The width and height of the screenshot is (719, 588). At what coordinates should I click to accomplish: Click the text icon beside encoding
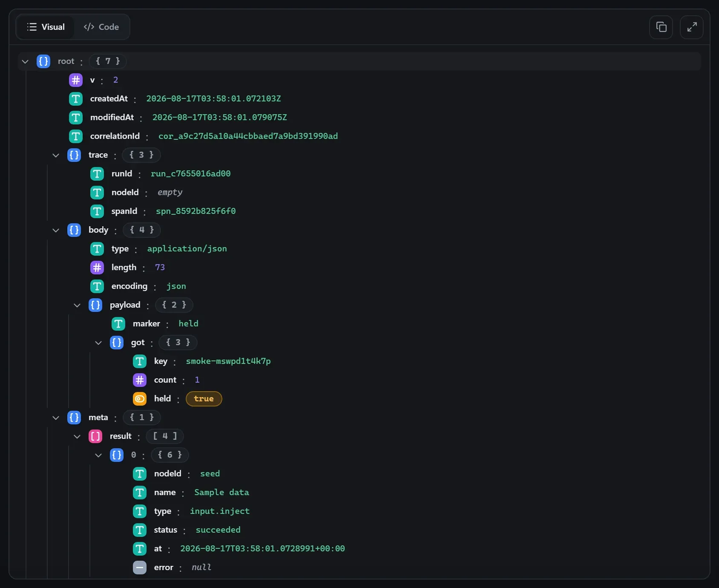97,286
